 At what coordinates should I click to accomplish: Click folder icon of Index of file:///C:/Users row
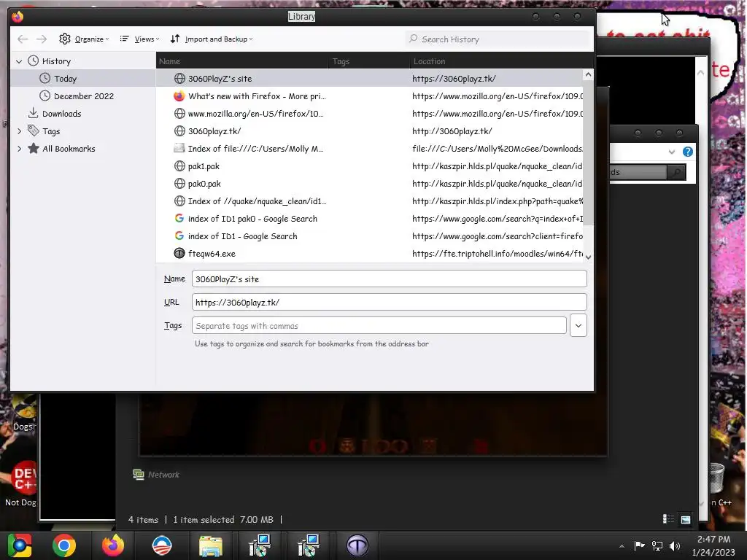pyautogui.click(x=179, y=149)
